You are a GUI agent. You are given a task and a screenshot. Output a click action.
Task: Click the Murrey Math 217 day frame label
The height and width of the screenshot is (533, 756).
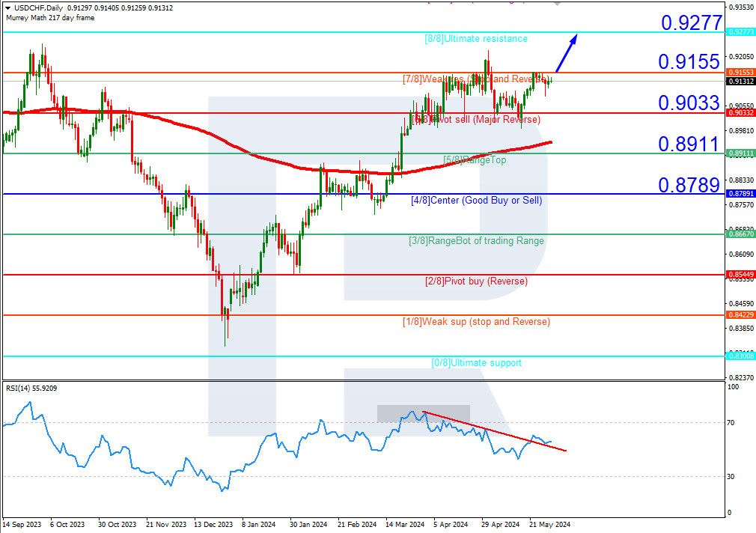click(x=50, y=18)
